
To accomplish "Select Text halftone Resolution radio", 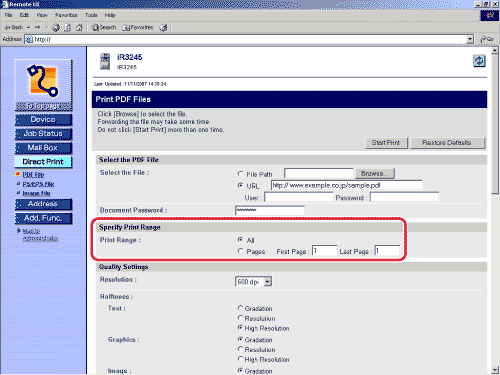I will coord(240,318).
